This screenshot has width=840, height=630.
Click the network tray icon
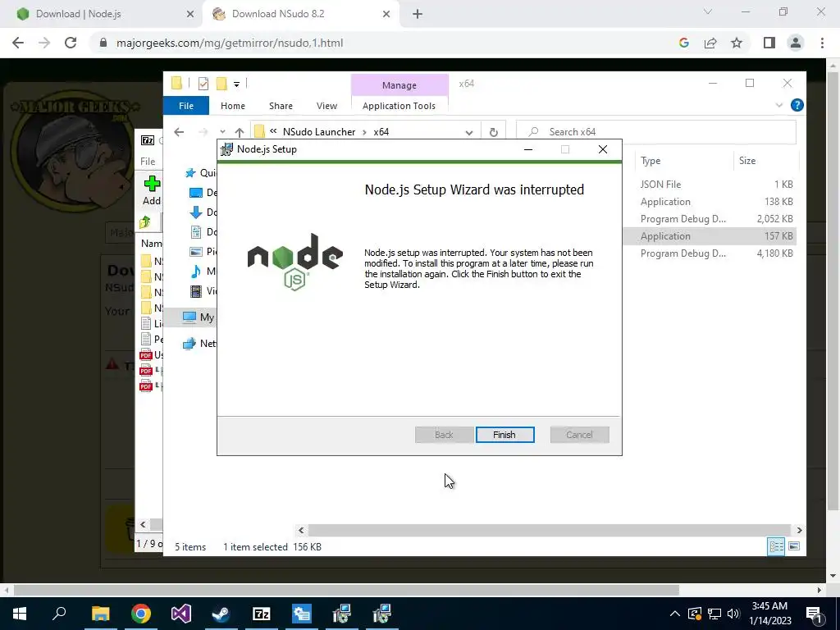(x=714, y=614)
